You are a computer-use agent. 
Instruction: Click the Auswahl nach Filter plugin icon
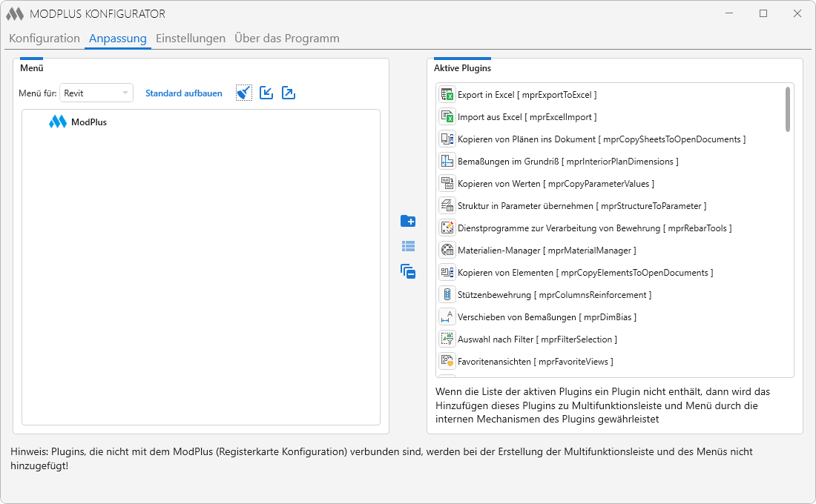447,339
